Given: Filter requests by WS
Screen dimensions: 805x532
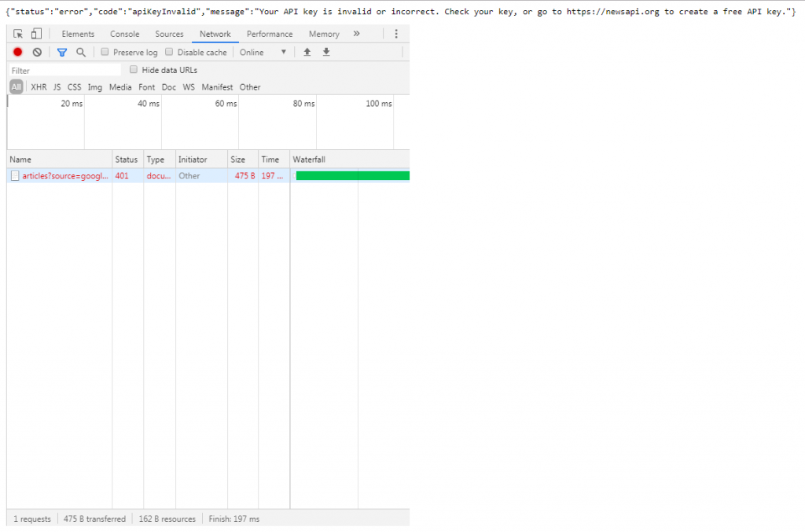Looking at the screenshot, I should 189,87.
